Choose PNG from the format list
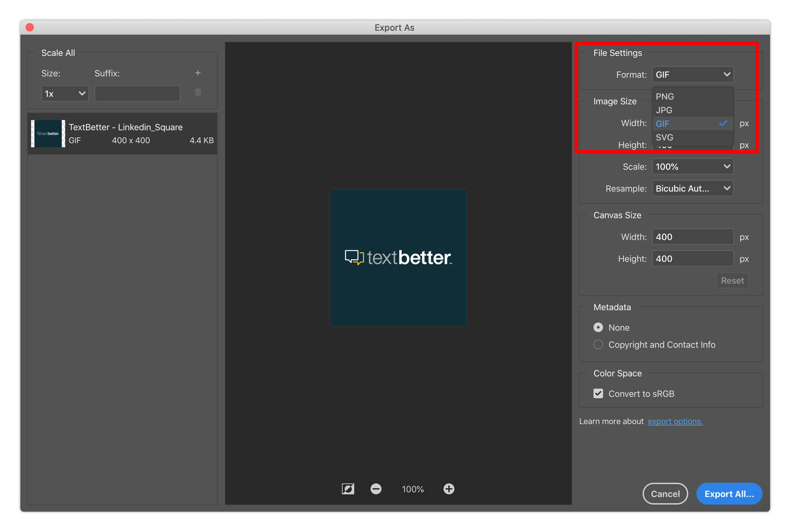This screenshot has width=790, height=532. click(x=665, y=96)
